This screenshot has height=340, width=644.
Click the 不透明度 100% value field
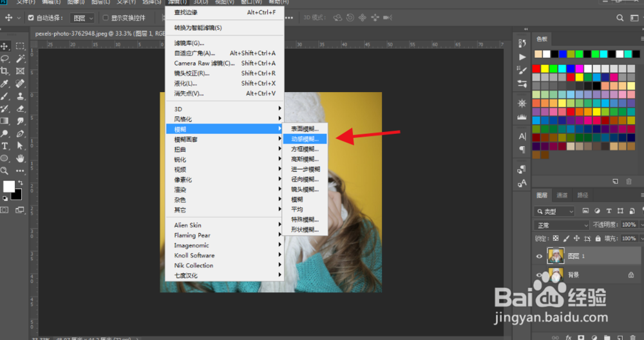point(629,225)
